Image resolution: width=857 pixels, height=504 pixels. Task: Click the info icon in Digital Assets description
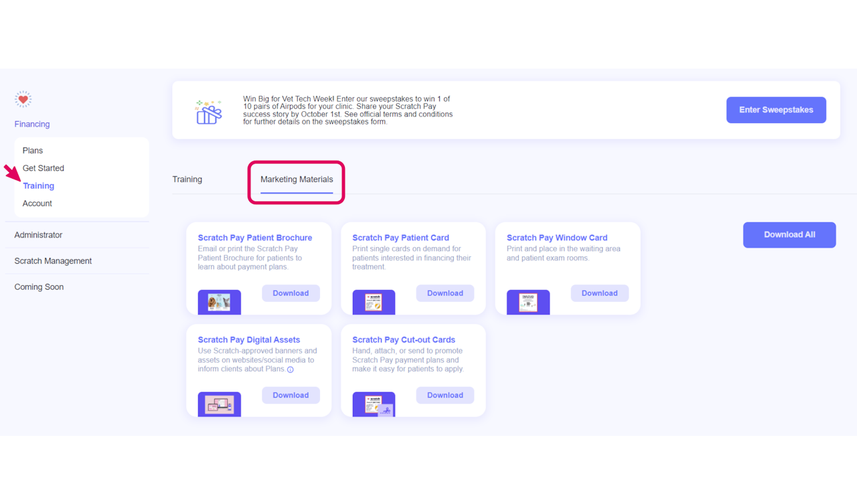[x=291, y=369]
